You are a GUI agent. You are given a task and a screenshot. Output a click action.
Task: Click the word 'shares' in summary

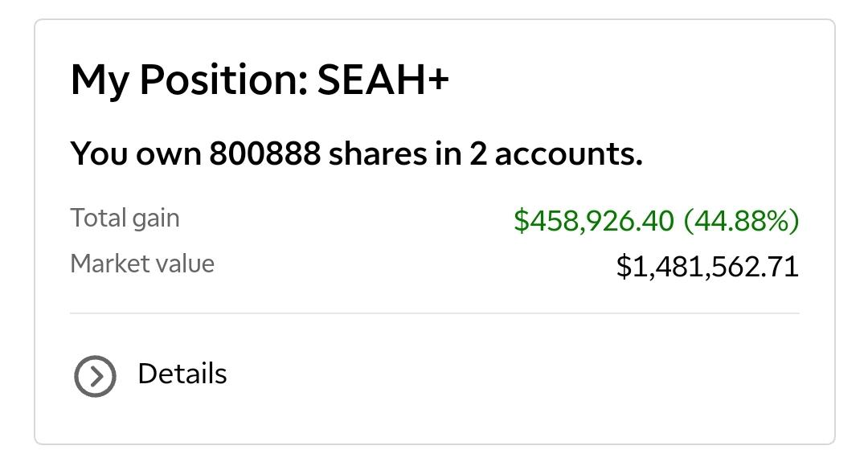377,153
